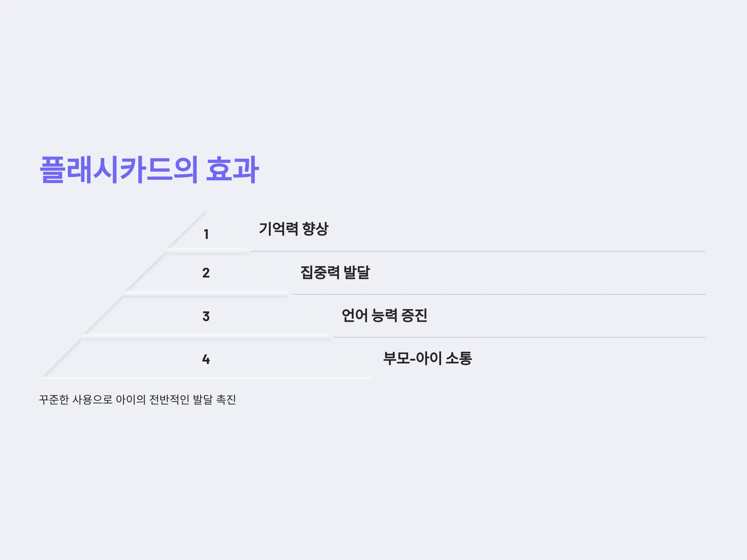
Task: Select the 집중력 발달 label
Action: click(x=335, y=273)
